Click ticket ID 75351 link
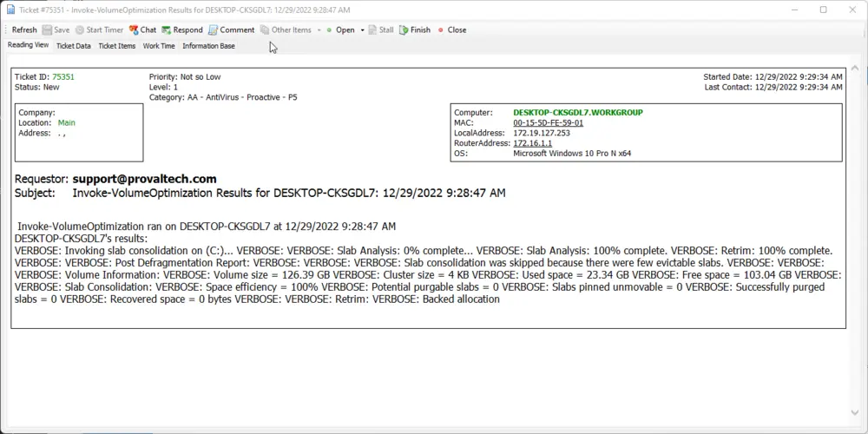 [x=63, y=77]
